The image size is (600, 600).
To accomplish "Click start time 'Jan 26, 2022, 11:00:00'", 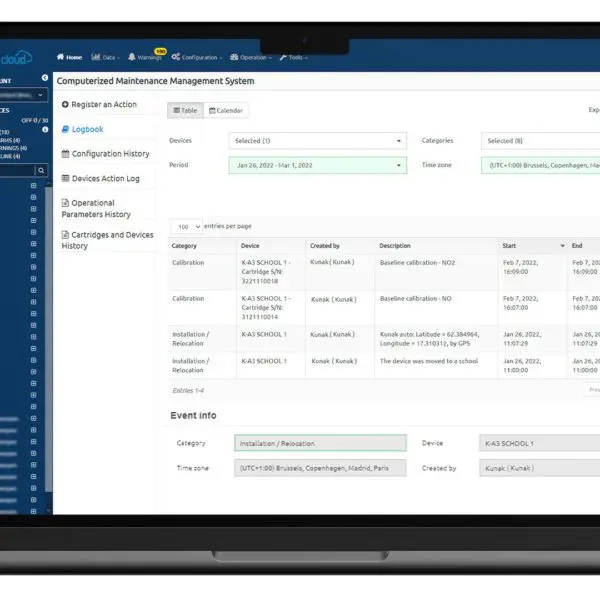I will [x=522, y=366].
